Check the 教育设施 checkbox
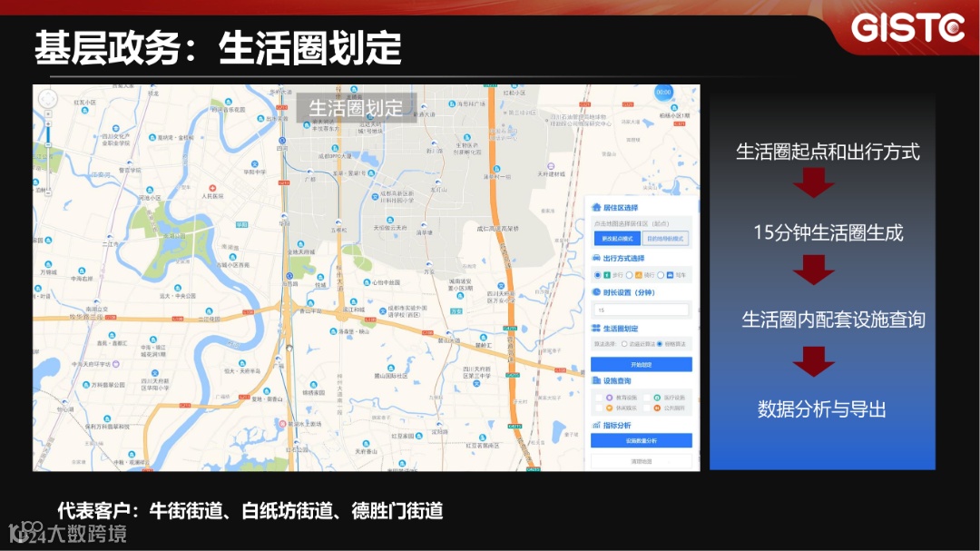 pyautogui.click(x=599, y=398)
